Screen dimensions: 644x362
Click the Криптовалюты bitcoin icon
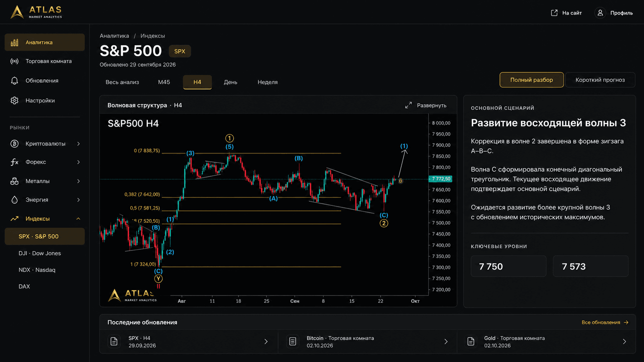tap(15, 143)
